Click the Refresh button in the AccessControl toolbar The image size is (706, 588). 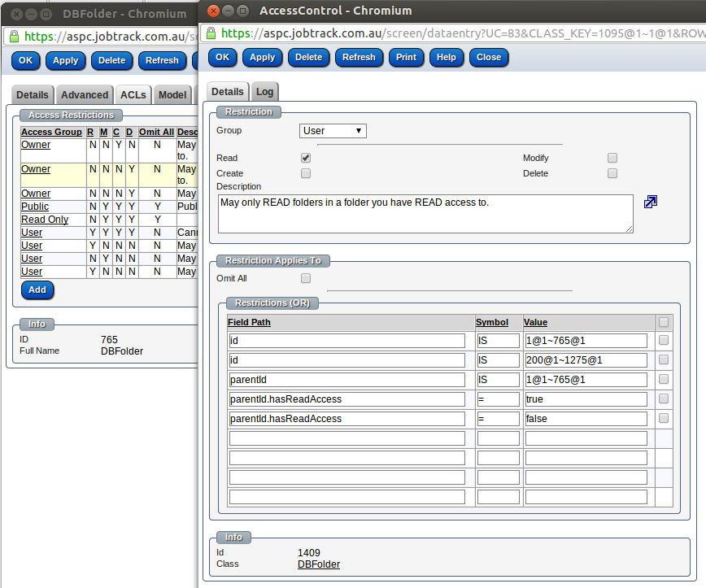pyautogui.click(x=359, y=57)
